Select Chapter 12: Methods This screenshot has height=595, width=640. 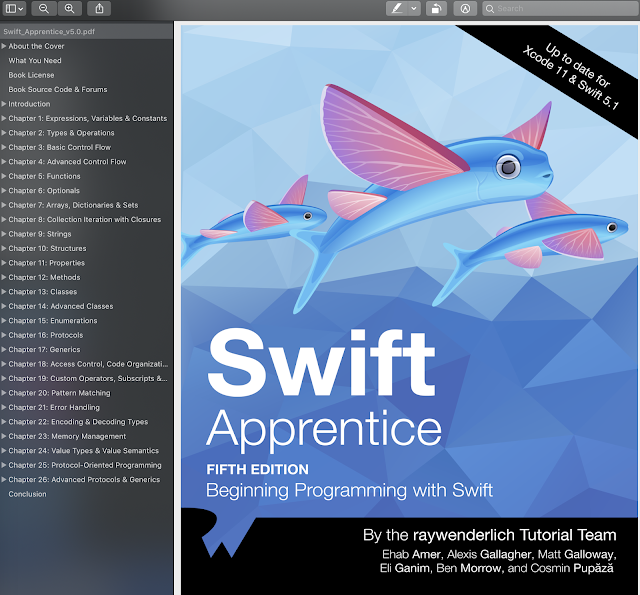tap(44, 277)
